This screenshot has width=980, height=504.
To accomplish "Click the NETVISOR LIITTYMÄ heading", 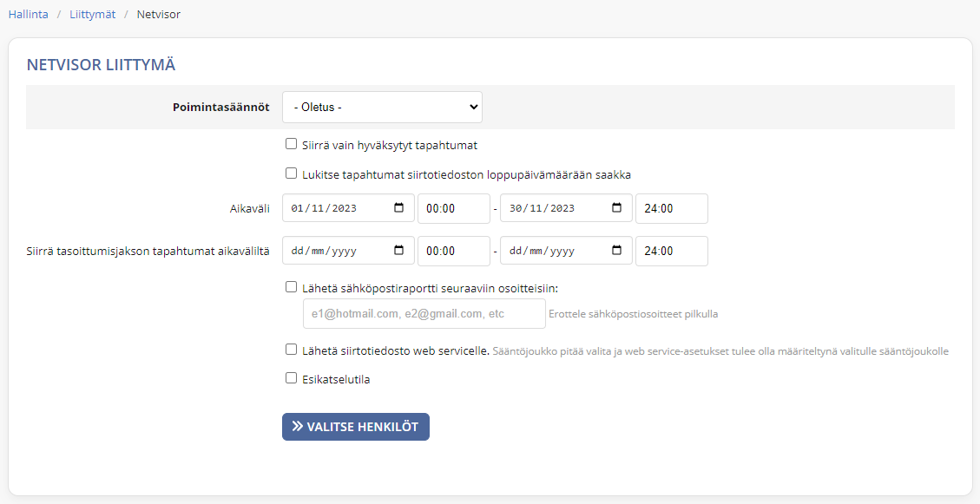I will (101, 65).
